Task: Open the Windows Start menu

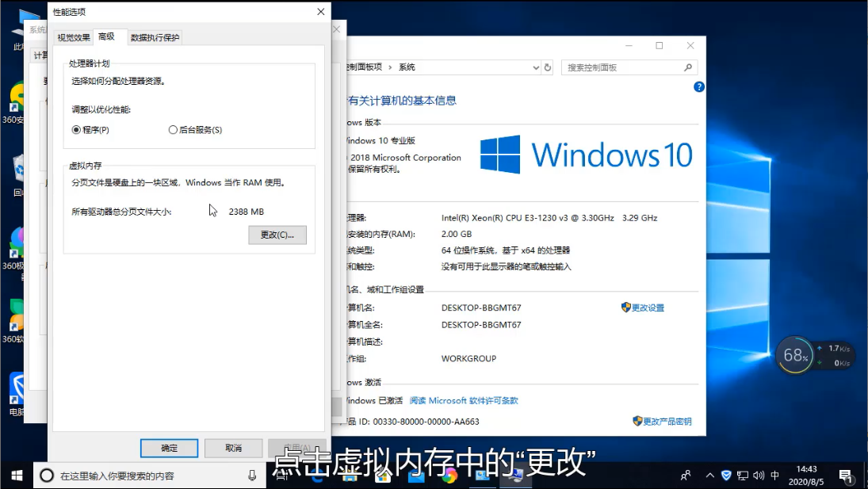Action: point(17,476)
